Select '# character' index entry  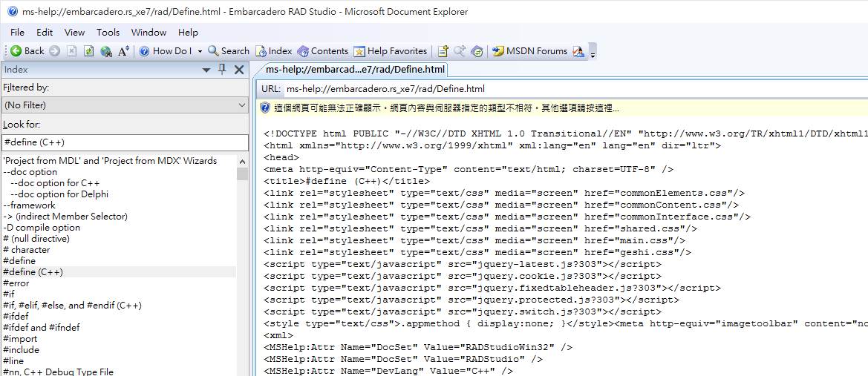(27, 249)
